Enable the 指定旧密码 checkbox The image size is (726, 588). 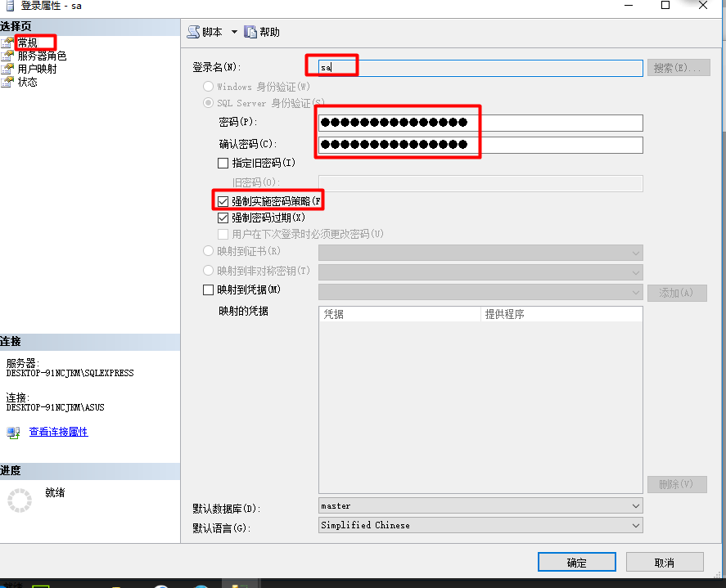[223, 163]
